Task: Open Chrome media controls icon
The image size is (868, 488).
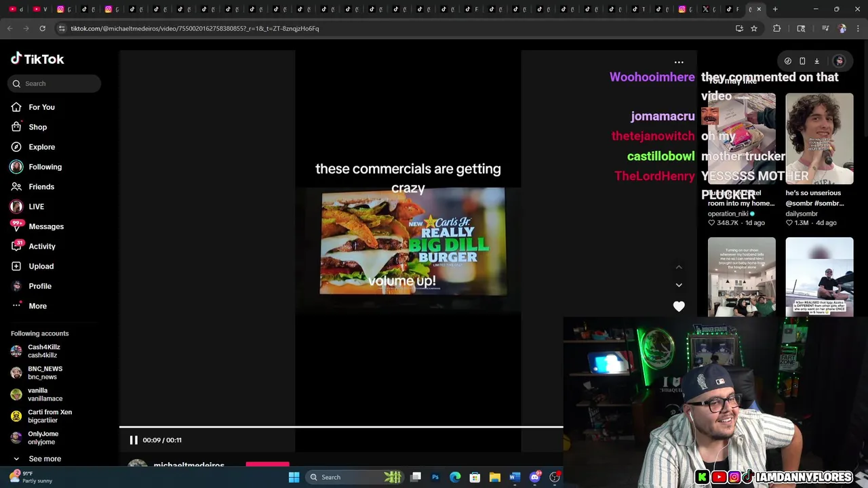Action: coord(825,28)
